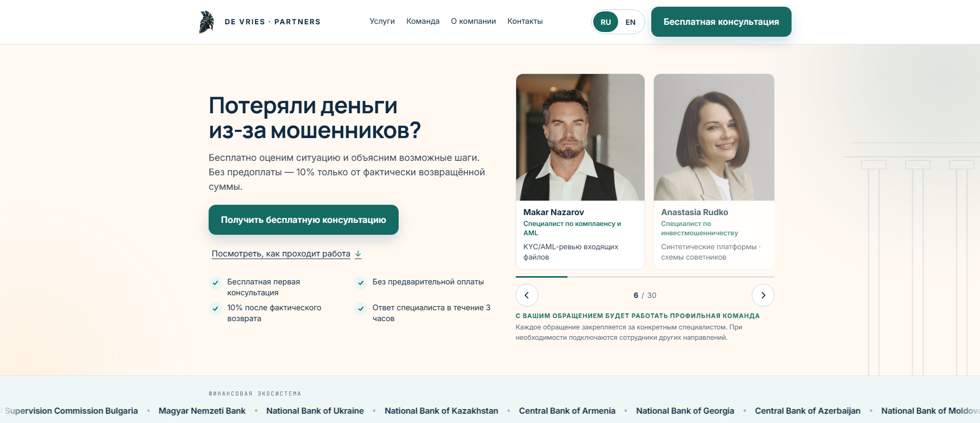Open the Контакты menu item
This screenshot has height=423, width=980.
pyautogui.click(x=525, y=21)
